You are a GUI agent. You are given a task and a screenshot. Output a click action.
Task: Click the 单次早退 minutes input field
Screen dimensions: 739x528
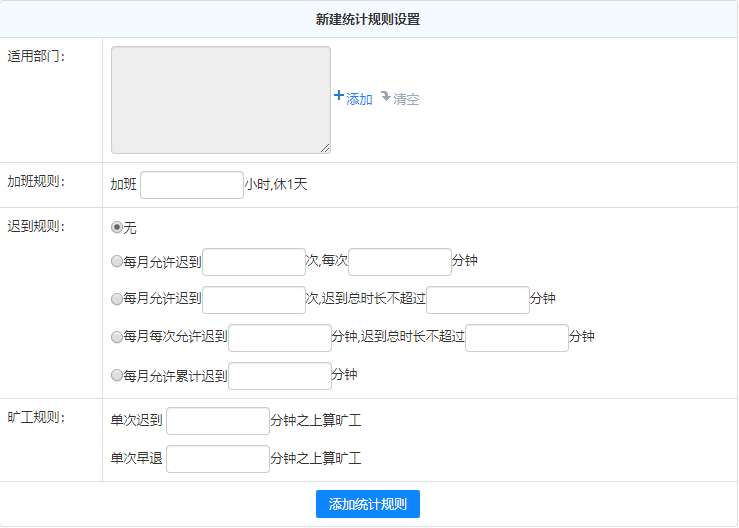(217, 459)
